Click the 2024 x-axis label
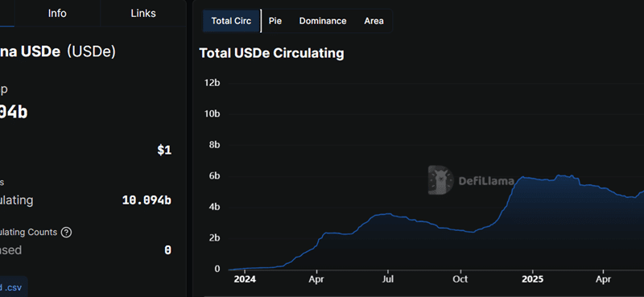This screenshot has height=297, width=644. tap(245, 280)
